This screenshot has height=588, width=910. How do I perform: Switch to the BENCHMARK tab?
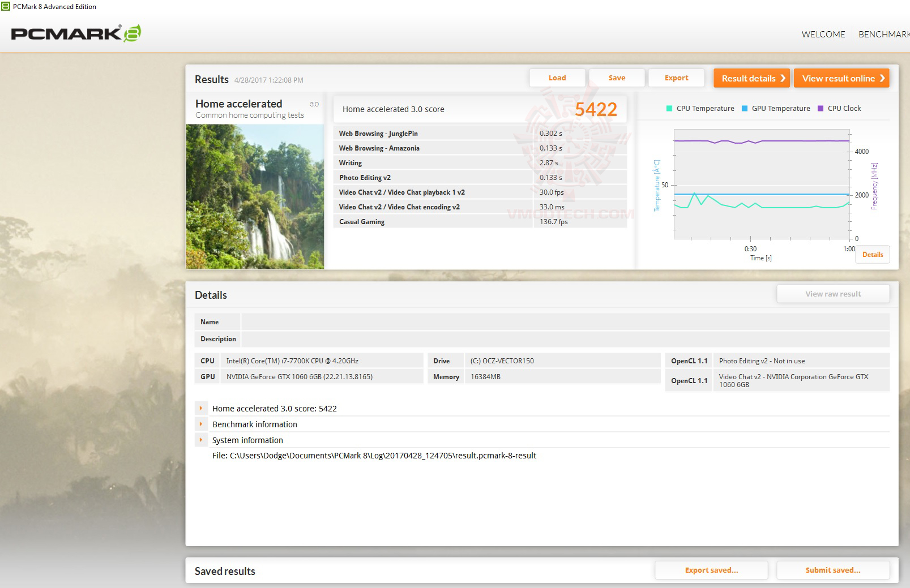(884, 35)
